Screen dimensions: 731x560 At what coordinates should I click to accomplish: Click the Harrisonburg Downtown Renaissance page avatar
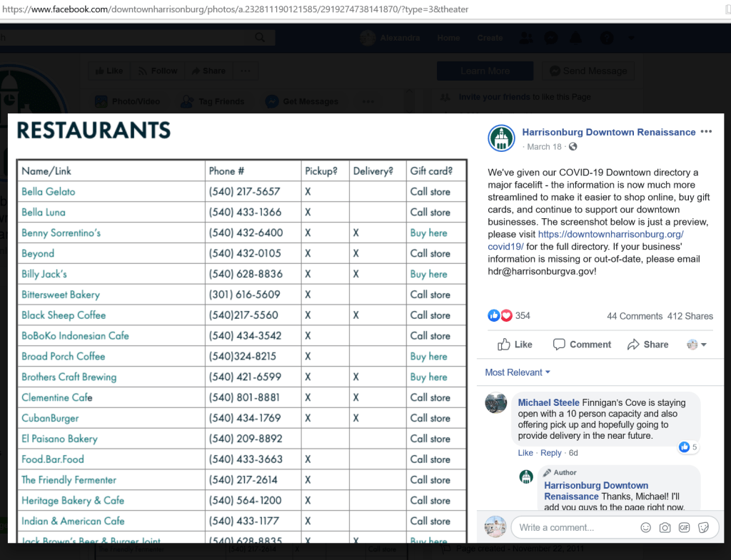coord(501,138)
